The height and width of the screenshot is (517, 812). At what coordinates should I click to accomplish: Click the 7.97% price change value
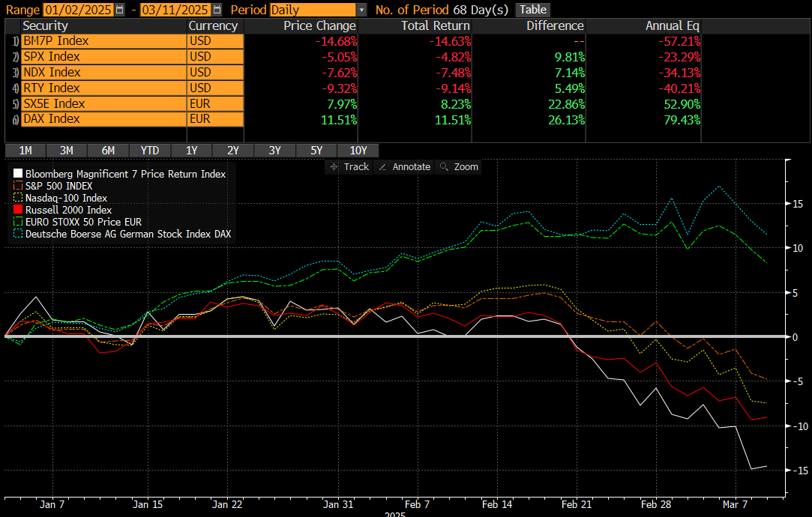[342, 104]
